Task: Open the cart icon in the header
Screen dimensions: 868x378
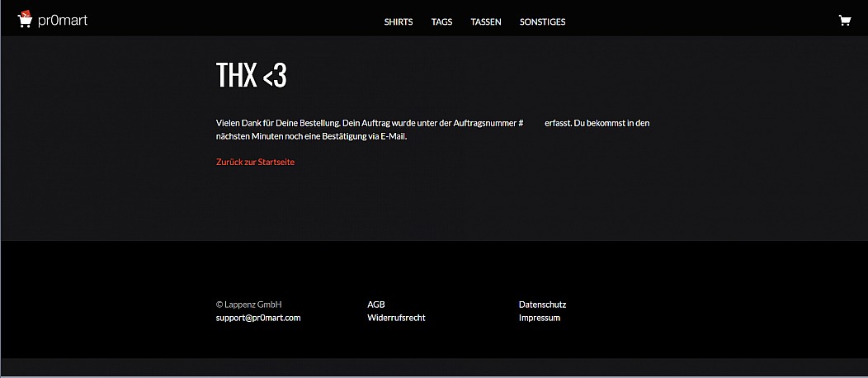Action: [845, 21]
